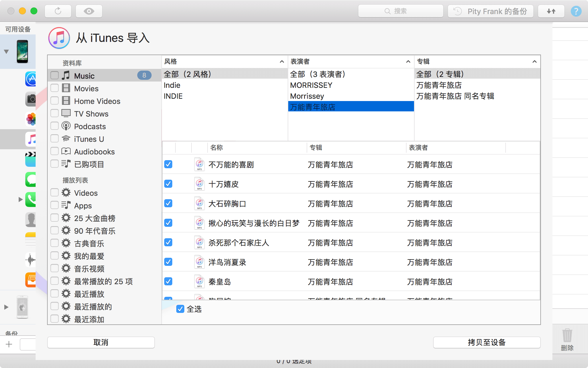Open the transfer arrows toolbar button
This screenshot has height=368, width=588.
(x=551, y=11)
